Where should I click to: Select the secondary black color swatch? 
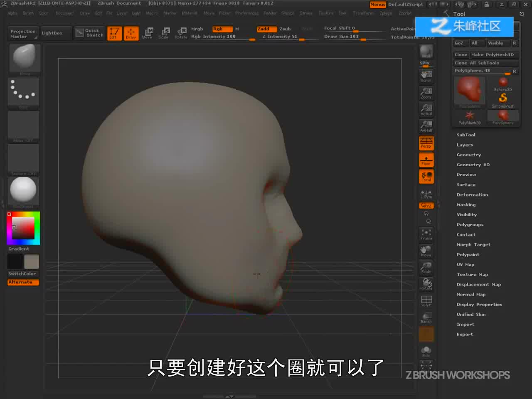tap(15, 262)
